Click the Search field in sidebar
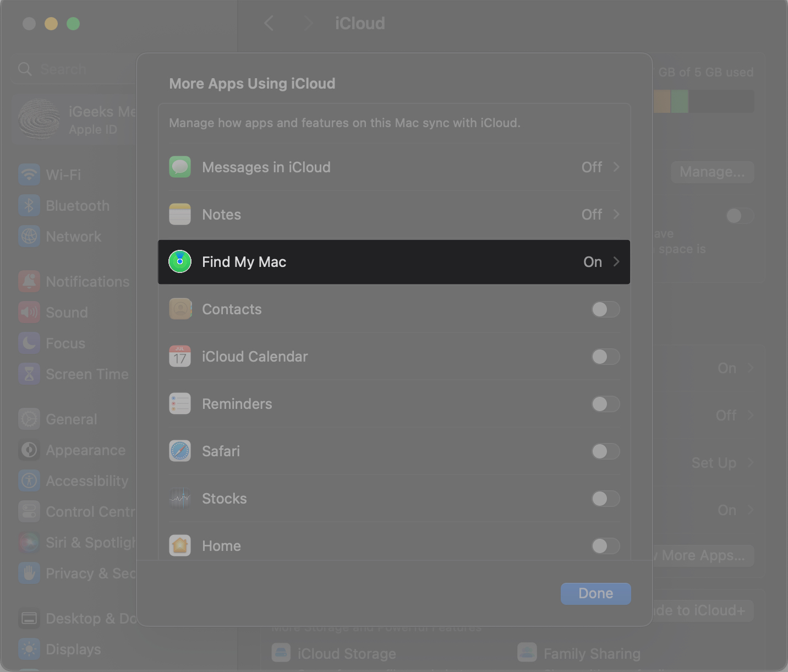Screen dimensions: 788x672 tap(74, 69)
